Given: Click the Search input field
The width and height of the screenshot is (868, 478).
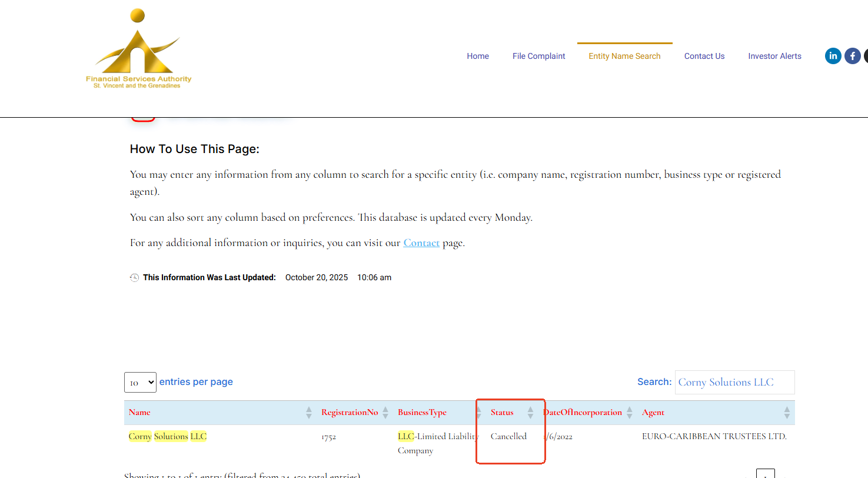Looking at the screenshot, I should coord(734,382).
